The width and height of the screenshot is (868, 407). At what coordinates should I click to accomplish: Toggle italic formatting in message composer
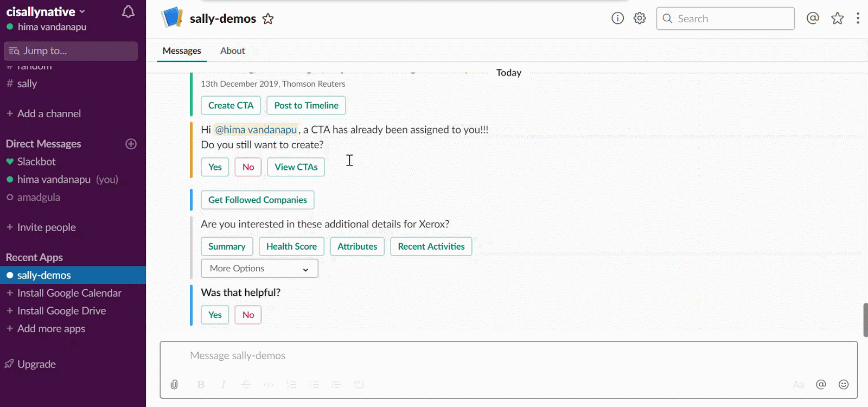(223, 384)
